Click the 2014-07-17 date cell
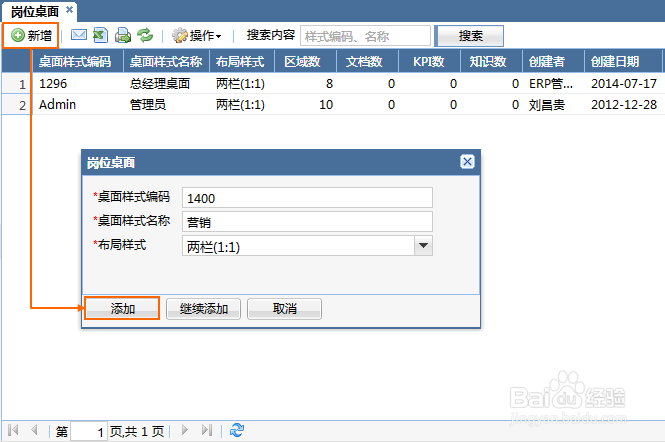Screen dimensions: 665x442 click(623, 84)
